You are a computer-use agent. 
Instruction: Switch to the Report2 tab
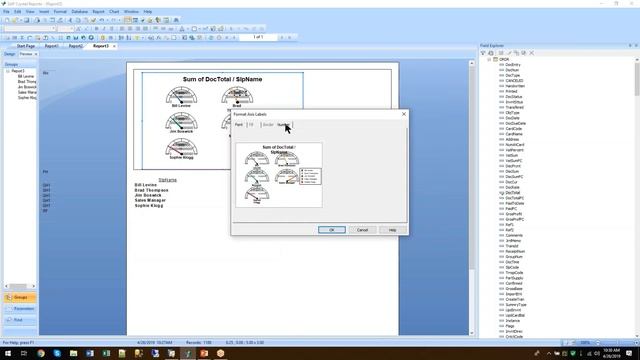76,46
